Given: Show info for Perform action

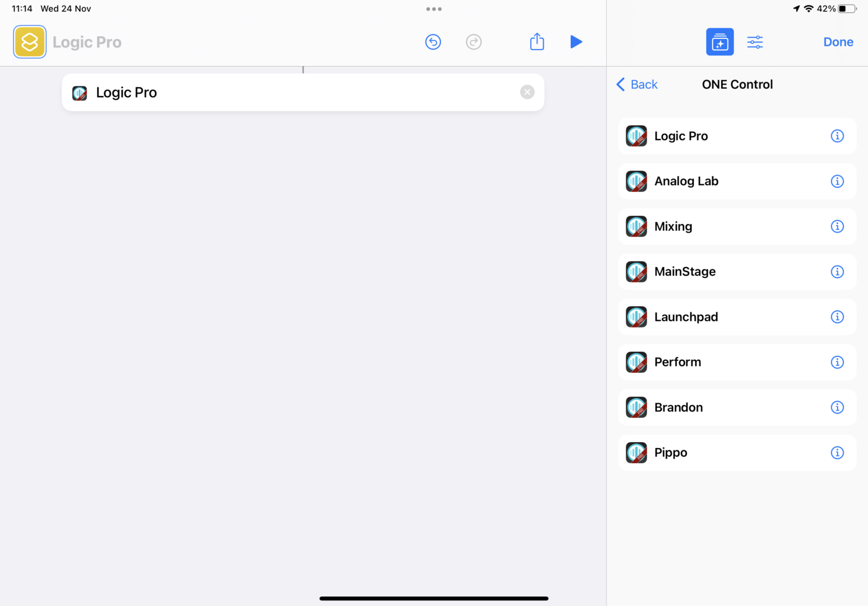Looking at the screenshot, I should (837, 362).
